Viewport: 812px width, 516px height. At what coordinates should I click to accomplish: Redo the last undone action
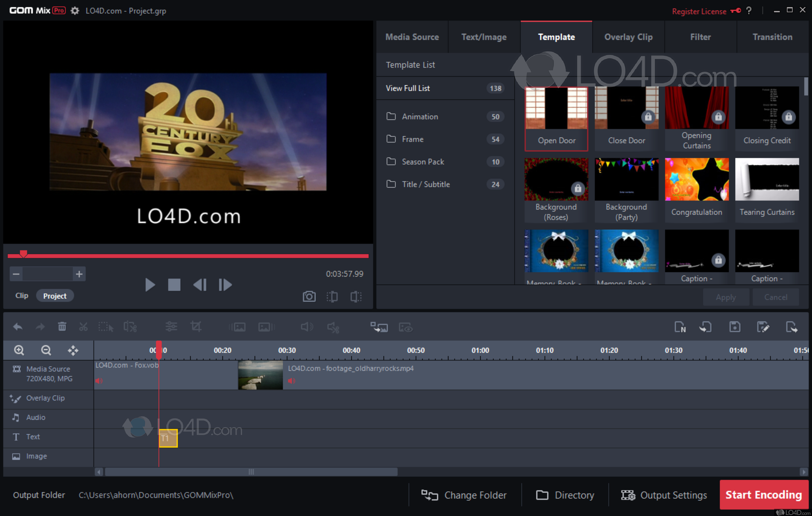[x=40, y=327]
